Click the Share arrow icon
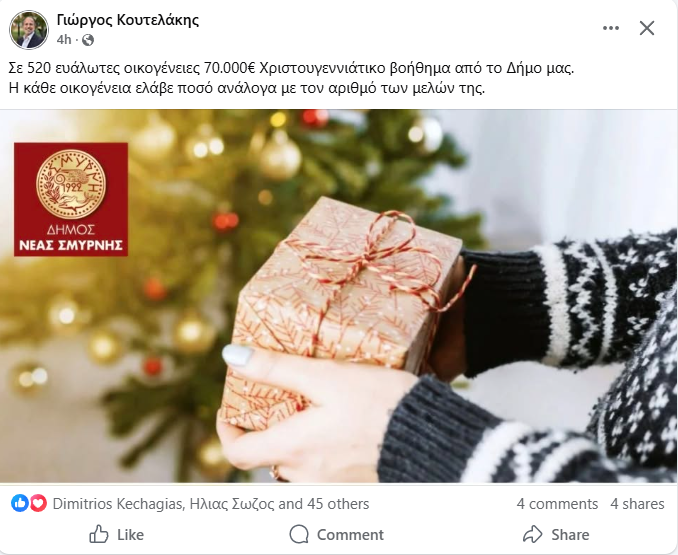The height and width of the screenshot is (555, 678). coord(533,535)
